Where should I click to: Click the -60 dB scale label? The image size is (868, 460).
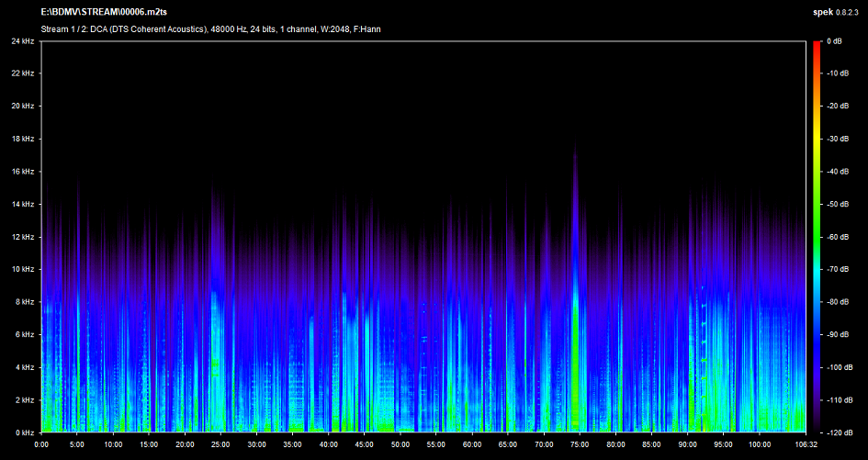835,237
